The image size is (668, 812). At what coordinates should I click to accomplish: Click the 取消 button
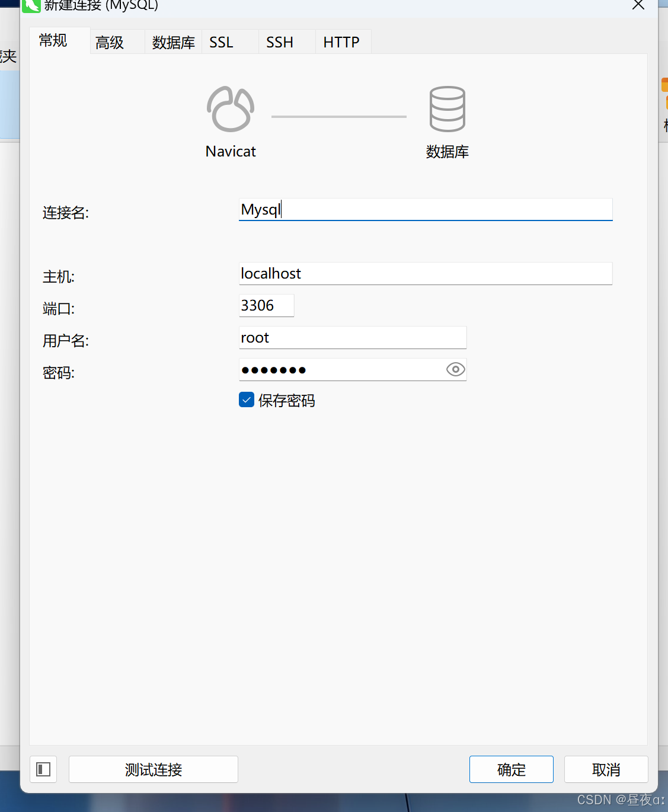pos(606,769)
